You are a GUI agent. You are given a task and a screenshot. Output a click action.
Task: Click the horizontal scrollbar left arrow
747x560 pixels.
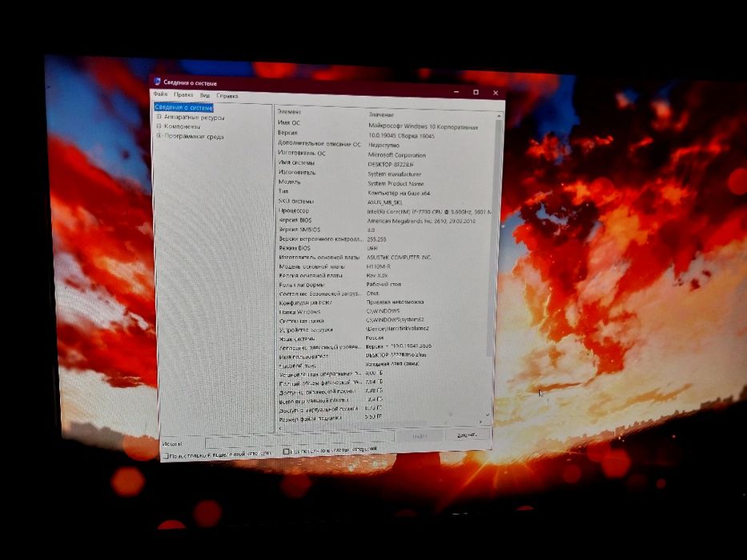click(279, 428)
